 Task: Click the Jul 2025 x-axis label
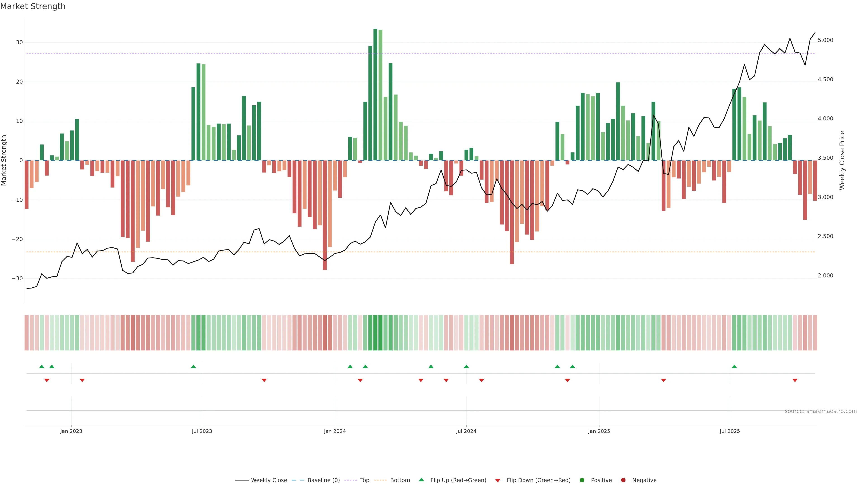pyautogui.click(x=729, y=431)
